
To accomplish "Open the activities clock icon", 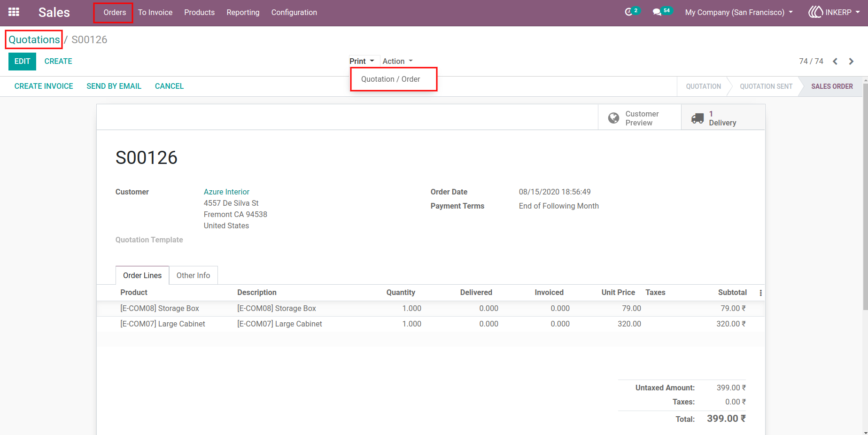I will pos(628,12).
